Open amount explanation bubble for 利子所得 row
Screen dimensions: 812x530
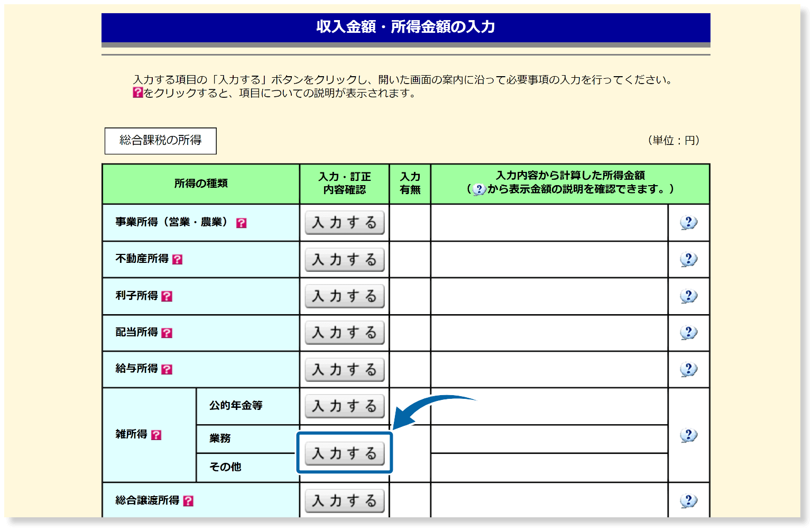coord(689,296)
